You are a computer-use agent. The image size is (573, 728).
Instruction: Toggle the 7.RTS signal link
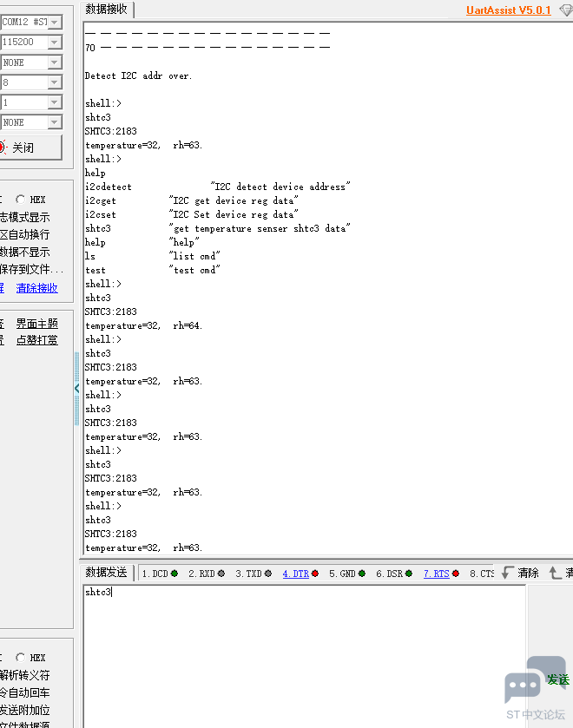437,574
